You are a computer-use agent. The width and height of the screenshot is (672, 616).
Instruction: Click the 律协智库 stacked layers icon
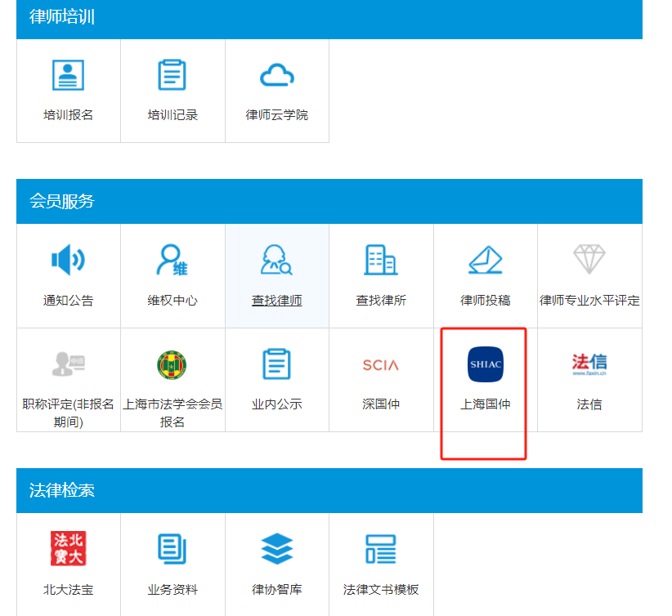pos(277,549)
